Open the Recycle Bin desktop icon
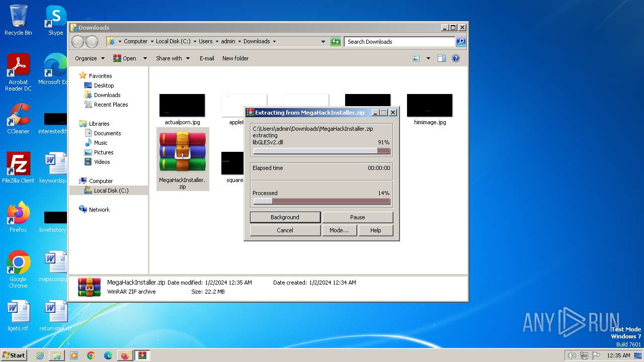This screenshot has width=644, height=362. (x=18, y=20)
